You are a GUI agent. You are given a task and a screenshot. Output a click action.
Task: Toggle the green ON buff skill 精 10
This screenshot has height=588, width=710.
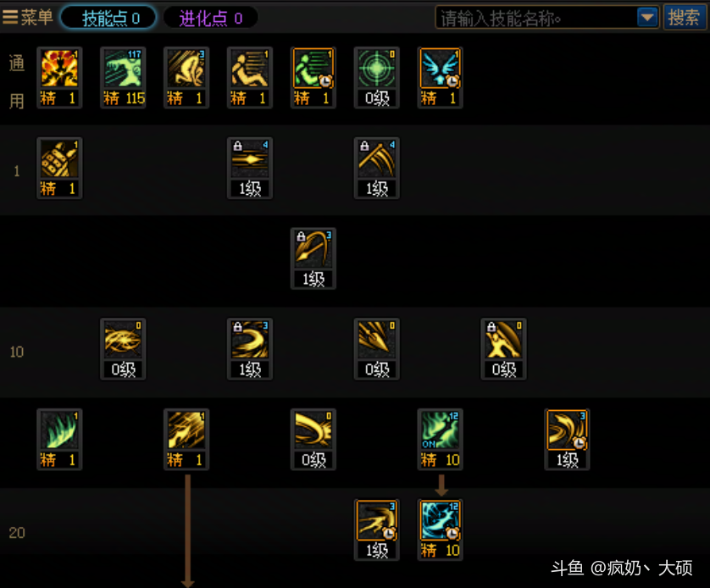tap(440, 440)
